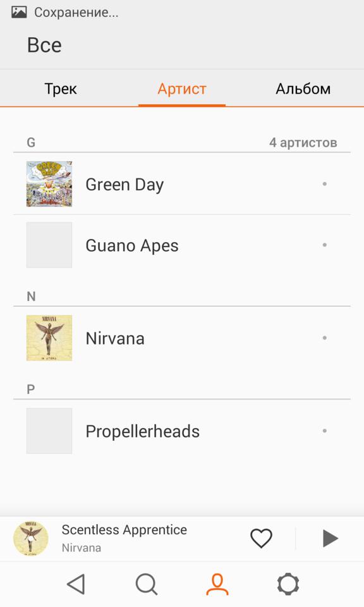Open options dot for Propellerheads

click(325, 431)
